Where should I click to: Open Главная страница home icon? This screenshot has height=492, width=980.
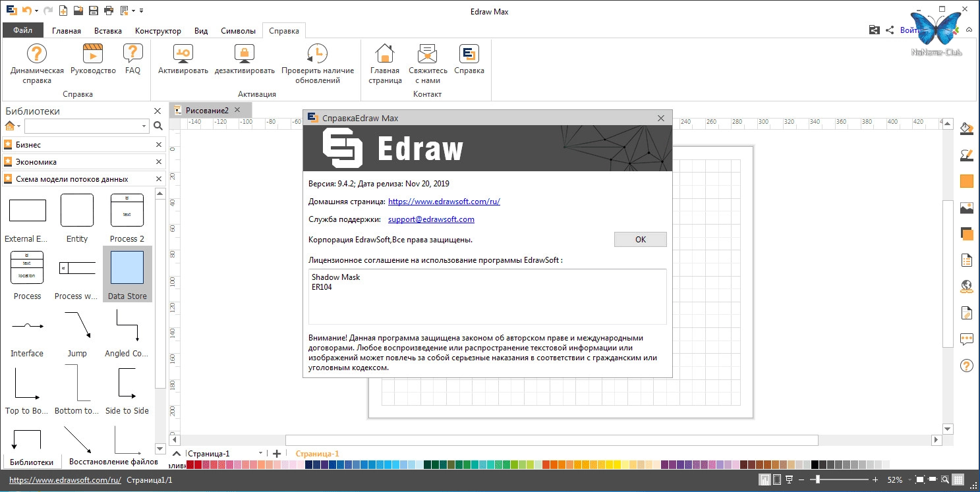point(385,54)
